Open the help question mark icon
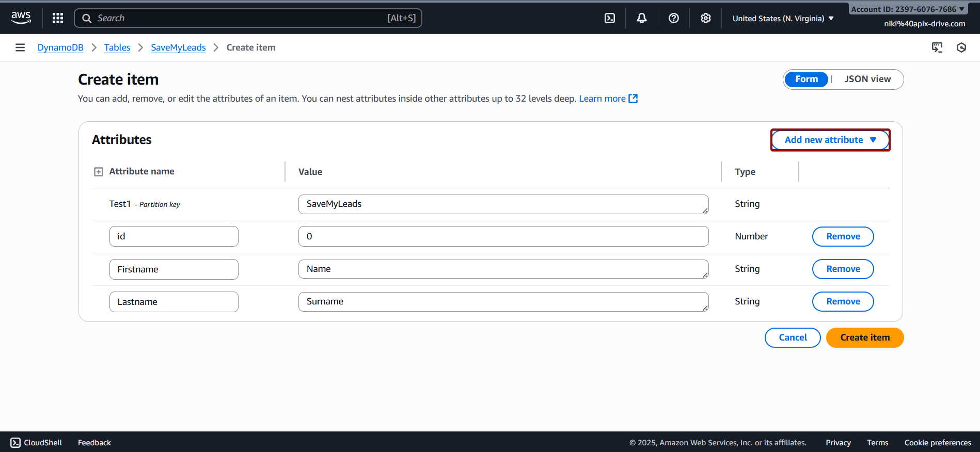 click(674, 18)
